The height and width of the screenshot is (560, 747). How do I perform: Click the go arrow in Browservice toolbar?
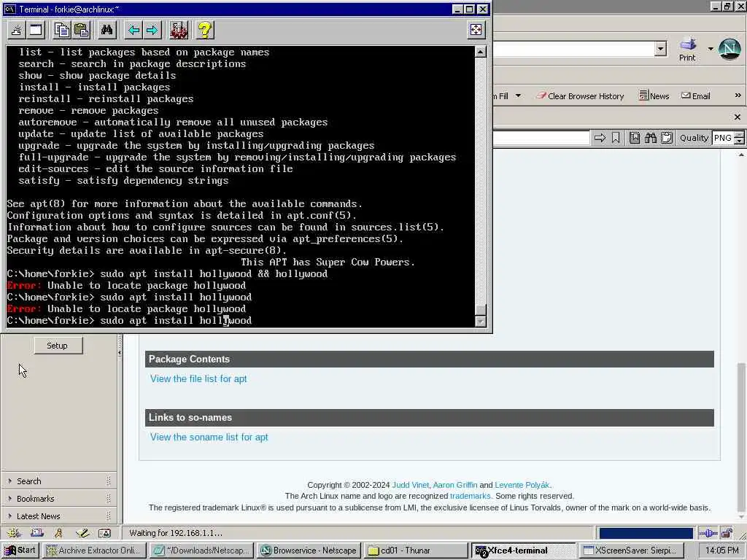click(600, 138)
